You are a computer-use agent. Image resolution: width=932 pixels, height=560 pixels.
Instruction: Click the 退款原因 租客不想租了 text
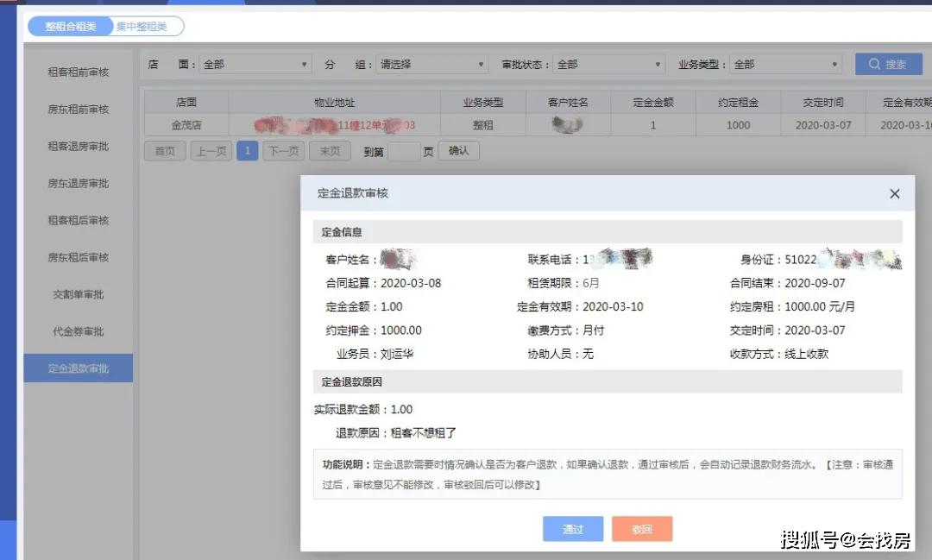pos(423,433)
